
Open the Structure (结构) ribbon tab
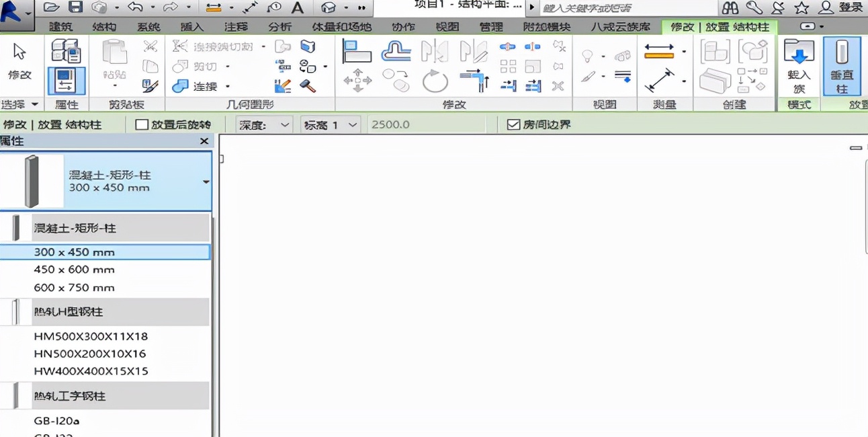click(x=103, y=27)
